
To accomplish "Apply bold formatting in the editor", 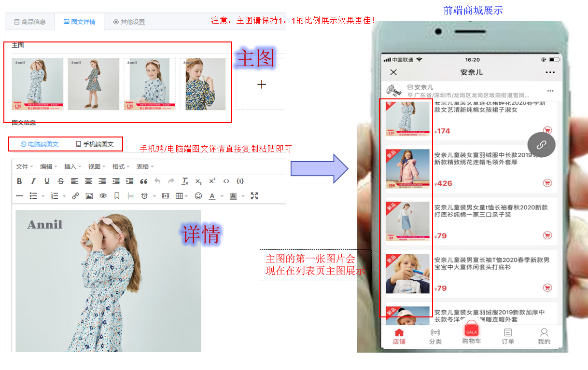I will pos(19,181).
